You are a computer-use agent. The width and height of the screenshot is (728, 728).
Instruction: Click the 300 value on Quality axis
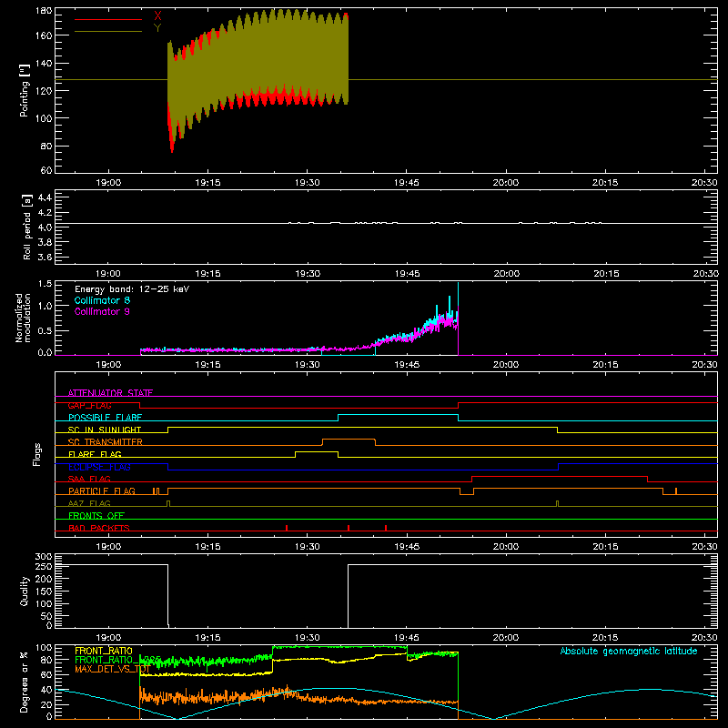[x=44, y=557]
